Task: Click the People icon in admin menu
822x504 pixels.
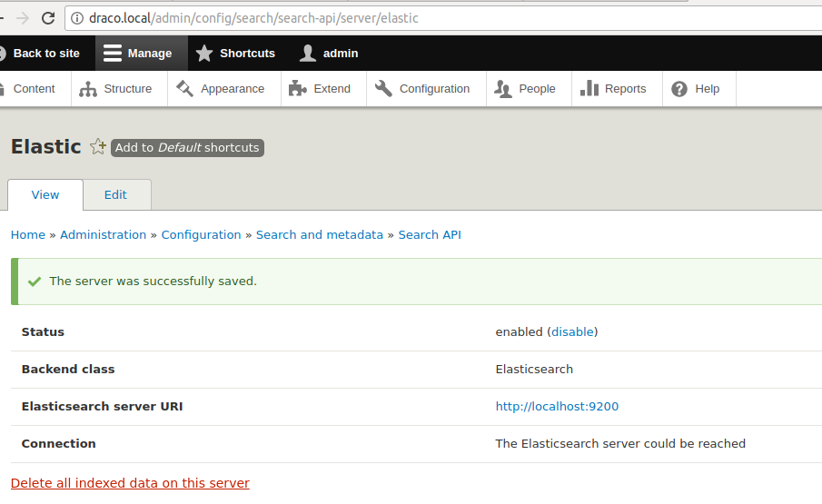Action: [x=503, y=89]
